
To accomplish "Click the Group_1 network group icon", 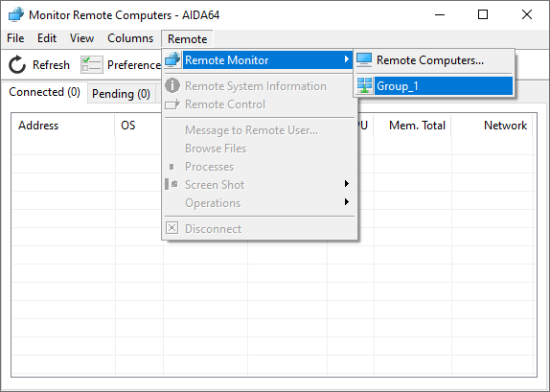I will (365, 86).
